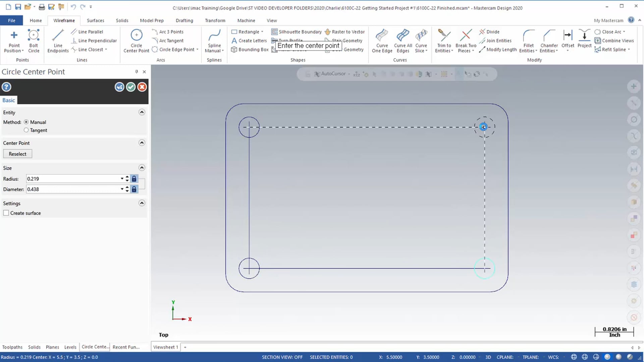Select the Circle Center Point tool
Viewport: 644px width, 362px height.
(136, 41)
